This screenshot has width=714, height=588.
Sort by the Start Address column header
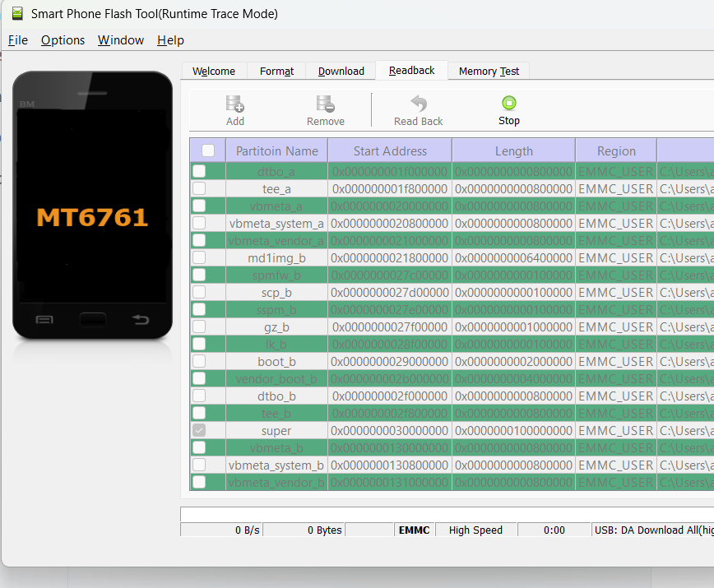(390, 150)
